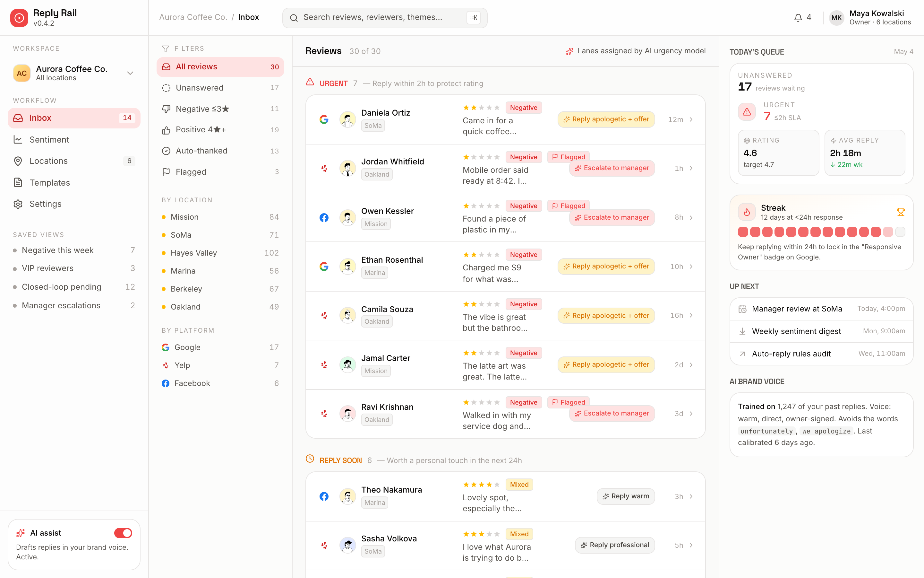Click the Locations pin icon in sidebar
Image resolution: width=924 pixels, height=578 pixels.
coord(18,161)
